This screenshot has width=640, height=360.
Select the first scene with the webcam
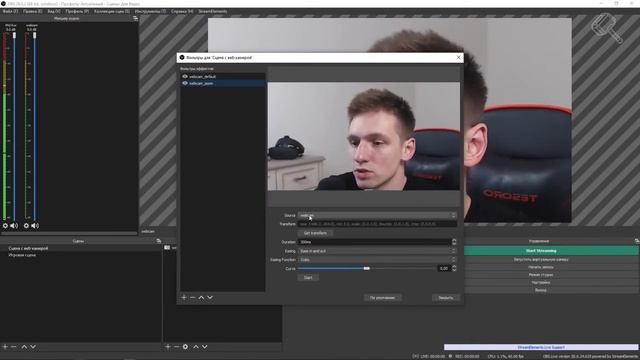(81, 248)
